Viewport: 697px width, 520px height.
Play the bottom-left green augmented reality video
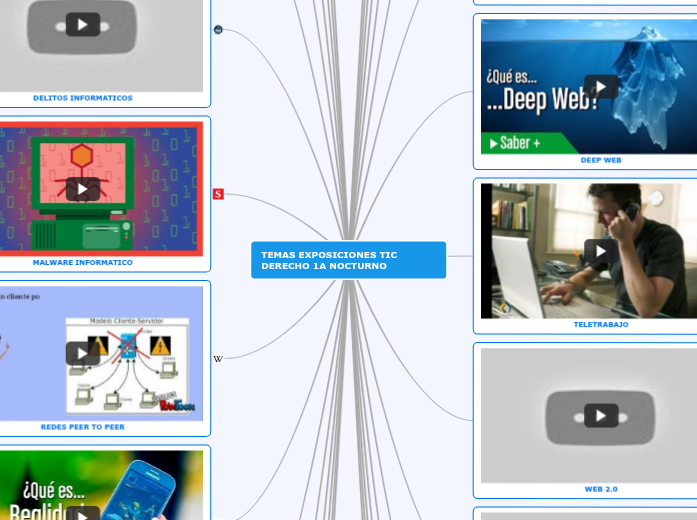tap(83, 512)
